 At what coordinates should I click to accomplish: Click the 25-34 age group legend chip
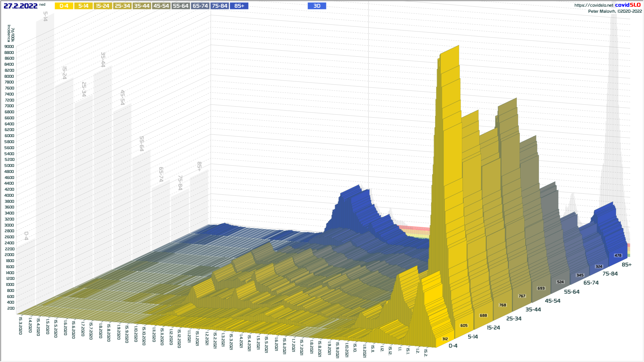coord(122,6)
